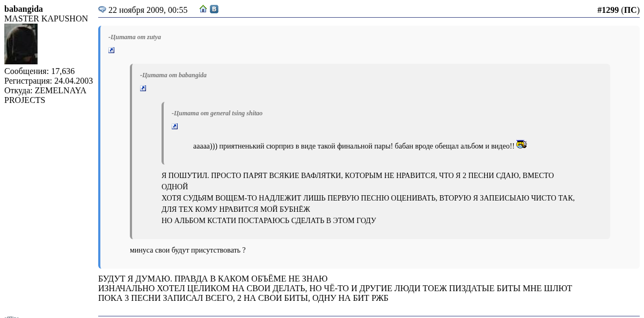Click the 'Цитата от babangida' quote header
644x318 pixels.
173,75
